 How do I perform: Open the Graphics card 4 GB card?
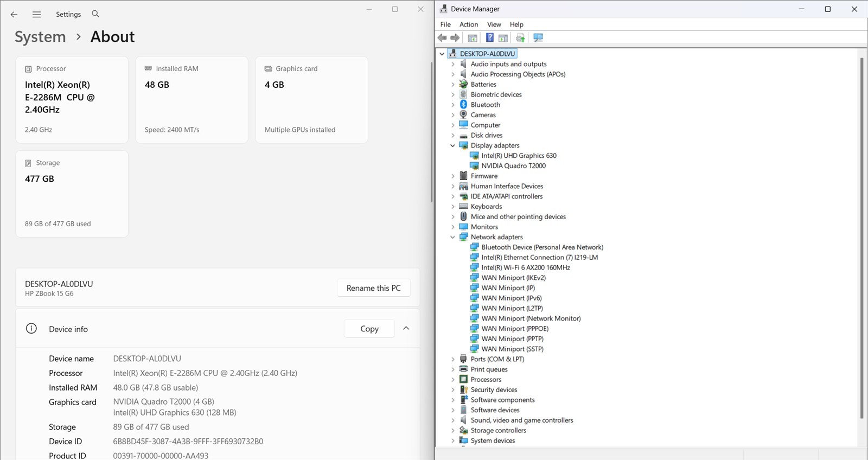311,100
